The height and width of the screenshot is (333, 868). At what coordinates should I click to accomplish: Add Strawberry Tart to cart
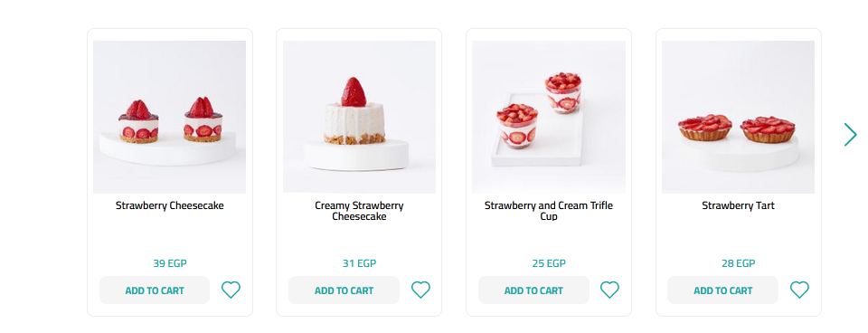pos(723,290)
